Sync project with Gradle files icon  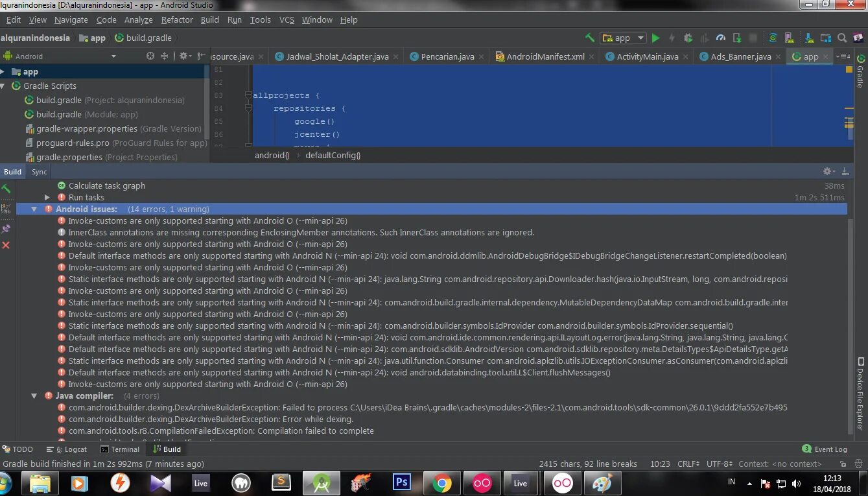pos(773,38)
